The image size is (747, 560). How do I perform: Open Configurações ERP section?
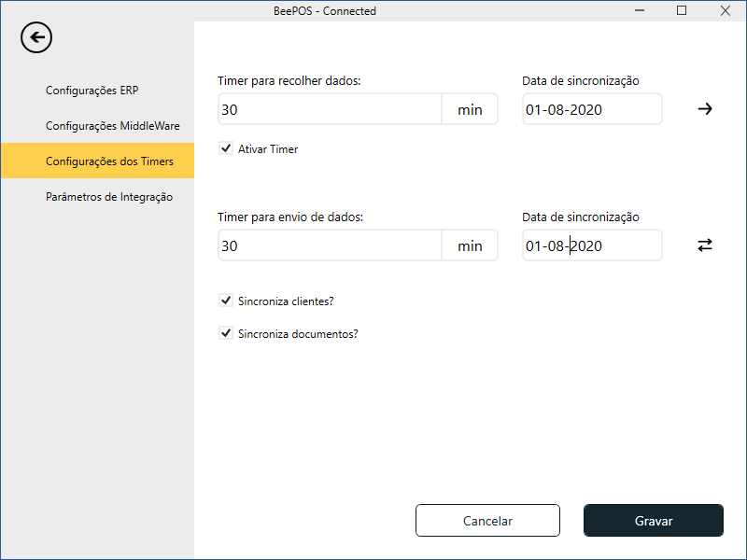[x=92, y=91]
